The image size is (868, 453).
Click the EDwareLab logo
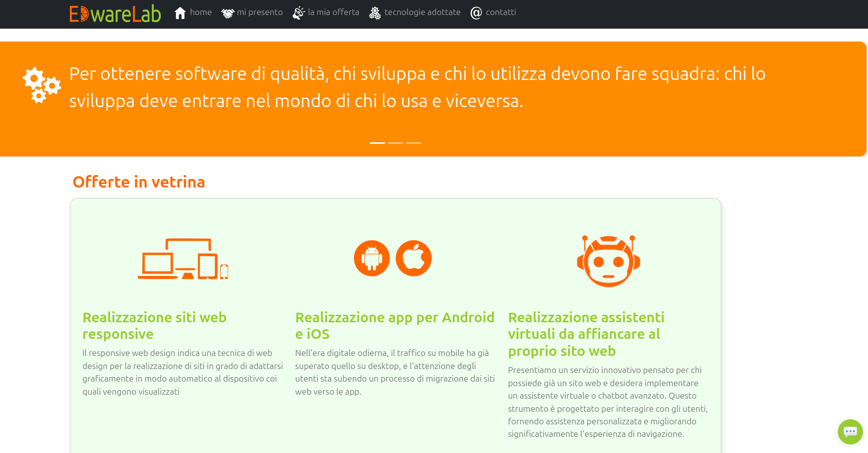(x=115, y=14)
